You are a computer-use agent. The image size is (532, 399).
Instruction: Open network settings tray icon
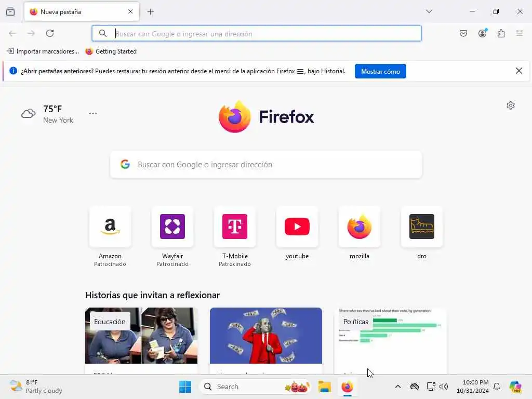[431, 387]
